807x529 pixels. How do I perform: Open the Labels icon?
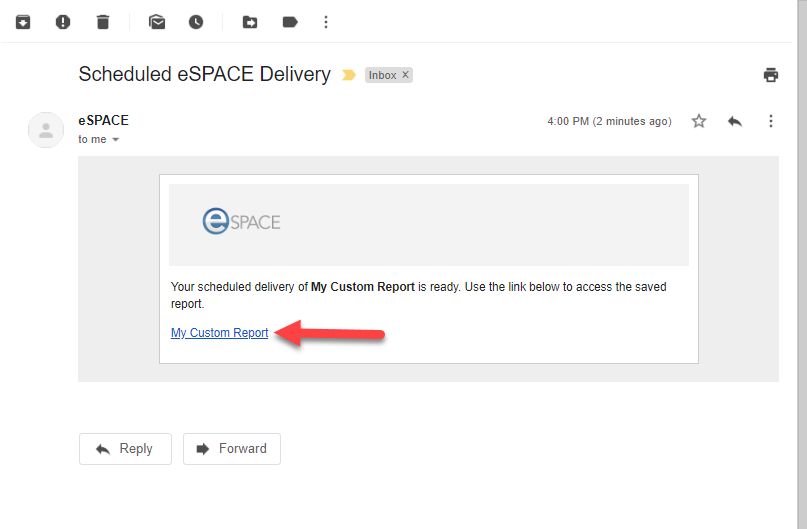(x=290, y=22)
